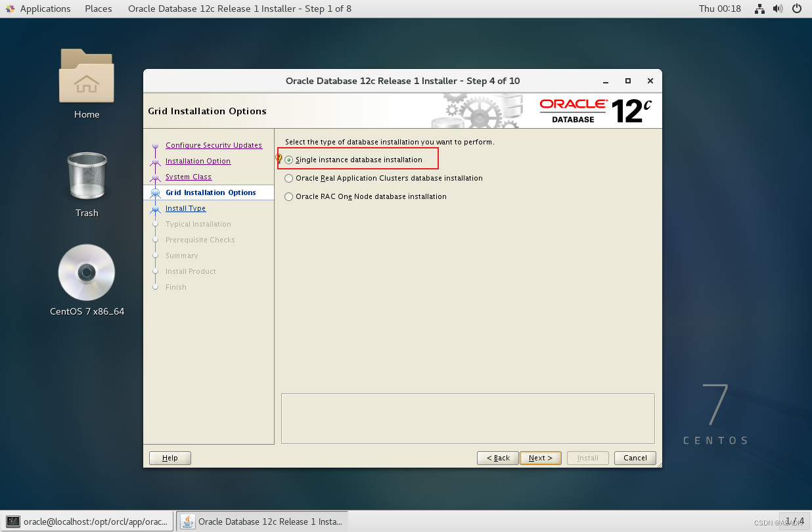
Task: Go to System Class step
Action: click(x=189, y=177)
